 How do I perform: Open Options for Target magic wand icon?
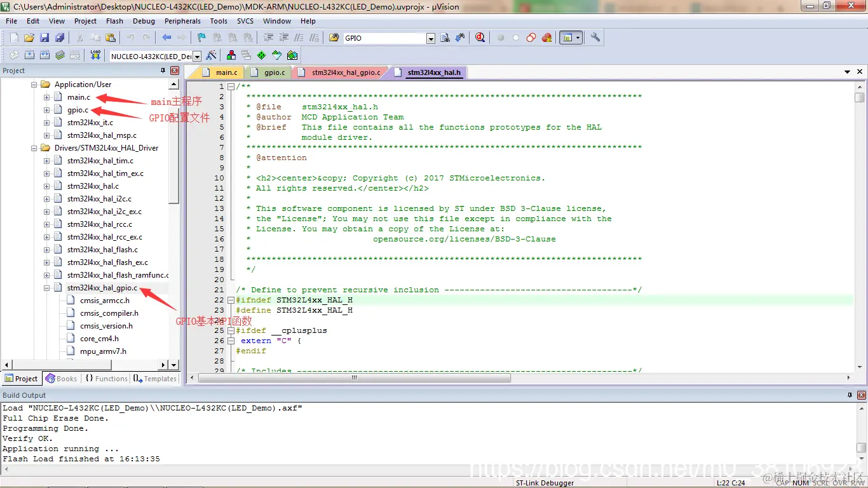(211, 55)
